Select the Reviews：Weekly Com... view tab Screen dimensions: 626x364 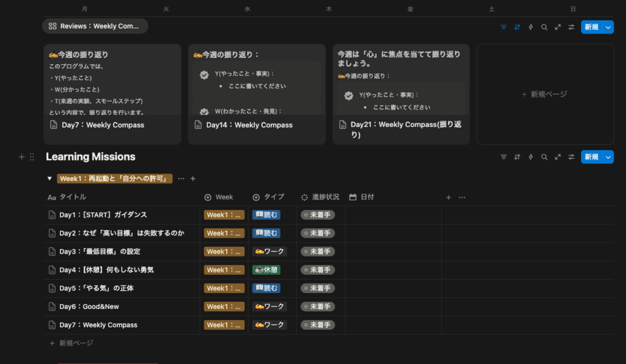(x=95, y=26)
